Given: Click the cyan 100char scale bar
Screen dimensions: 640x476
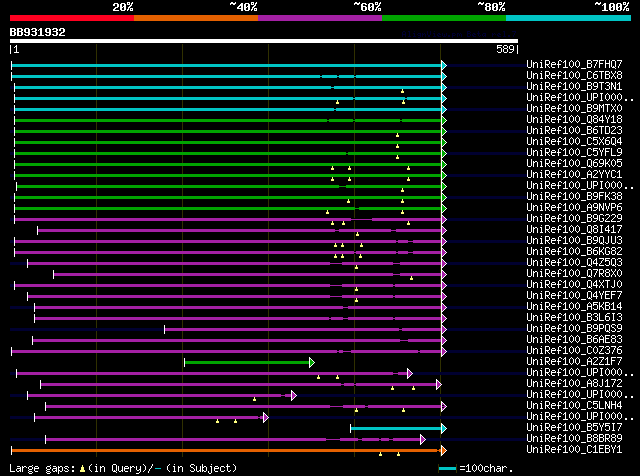Looking at the screenshot, I should (447, 469).
